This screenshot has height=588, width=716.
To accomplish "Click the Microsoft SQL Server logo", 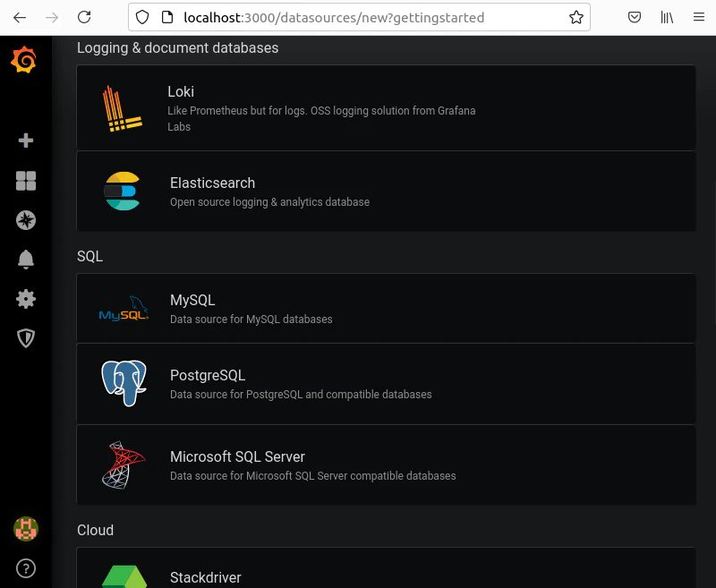I will [x=124, y=464].
